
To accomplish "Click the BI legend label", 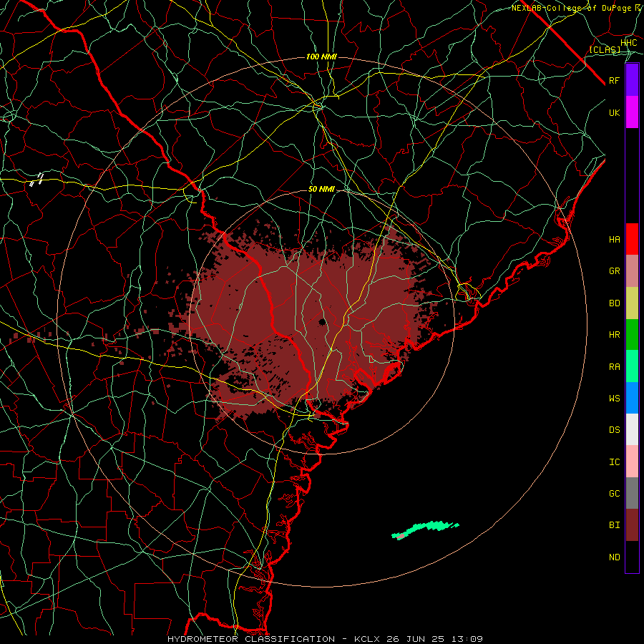I will click(615, 525).
